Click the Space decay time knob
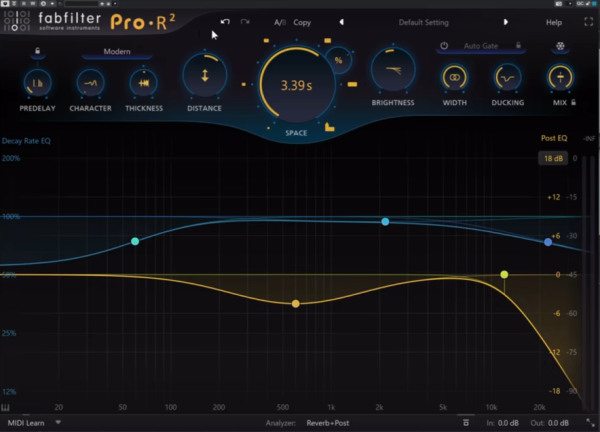 click(296, 85)
